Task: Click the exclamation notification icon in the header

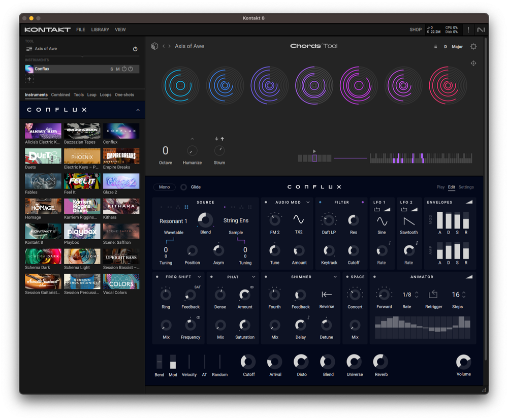Action: click(x=468, y=29)
